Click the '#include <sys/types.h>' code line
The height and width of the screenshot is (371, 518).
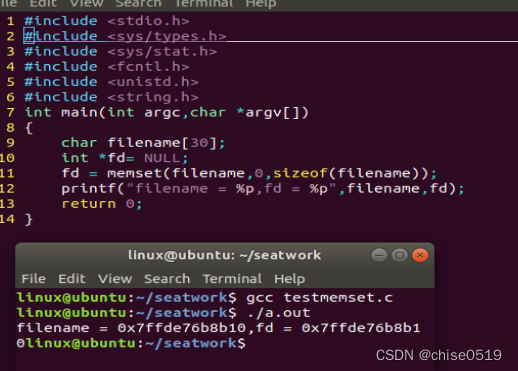[125, 36]
